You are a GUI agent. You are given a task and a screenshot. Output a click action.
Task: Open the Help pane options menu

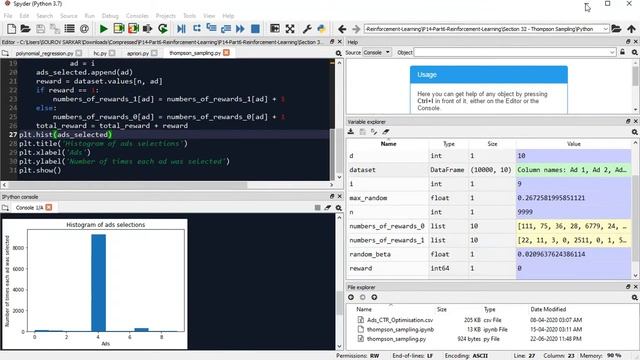[x=635, y=52]
